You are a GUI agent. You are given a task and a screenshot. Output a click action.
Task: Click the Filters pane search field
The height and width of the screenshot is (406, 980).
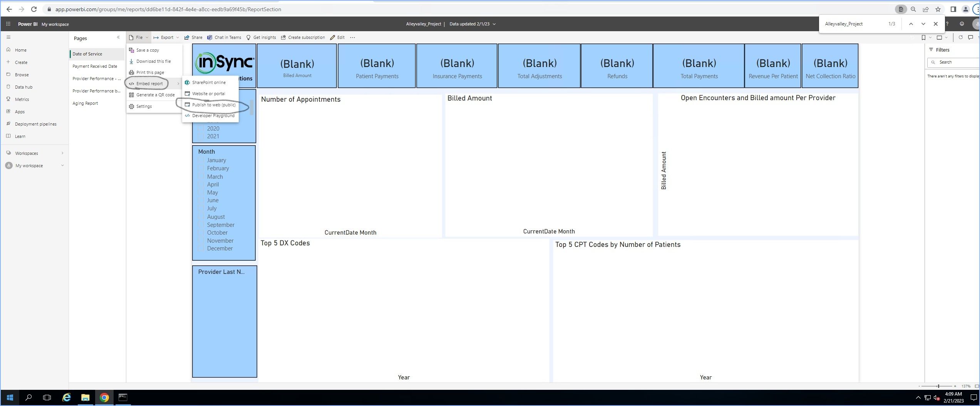[954, 62]
